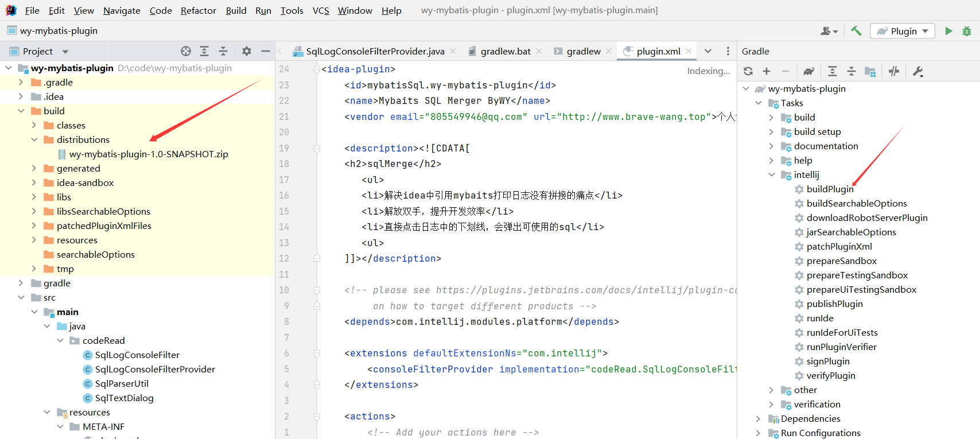Select the idea-sandbox folder
The width and height of the screenshot is (980, 439).
coord(85,182)
